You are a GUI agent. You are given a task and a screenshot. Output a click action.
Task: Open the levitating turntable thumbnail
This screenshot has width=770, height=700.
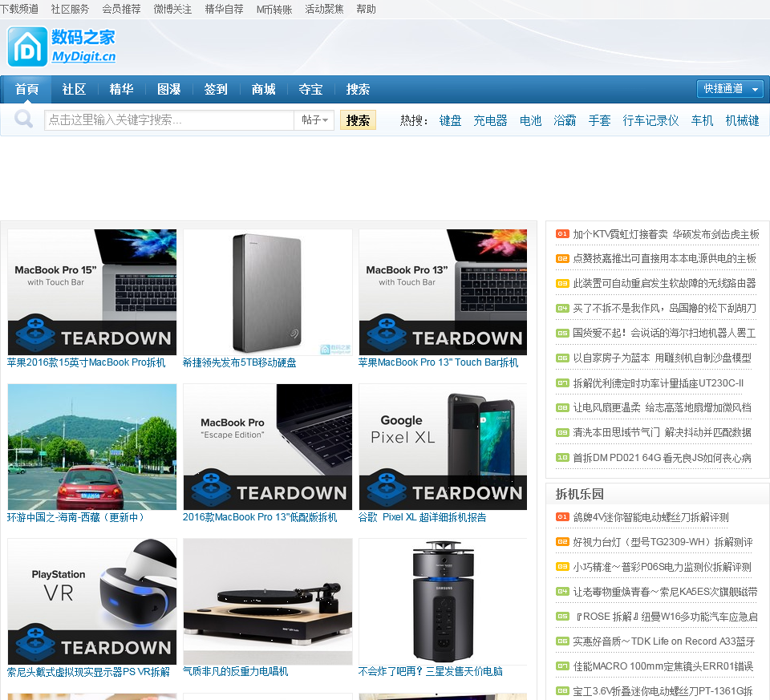pos(268,601)
